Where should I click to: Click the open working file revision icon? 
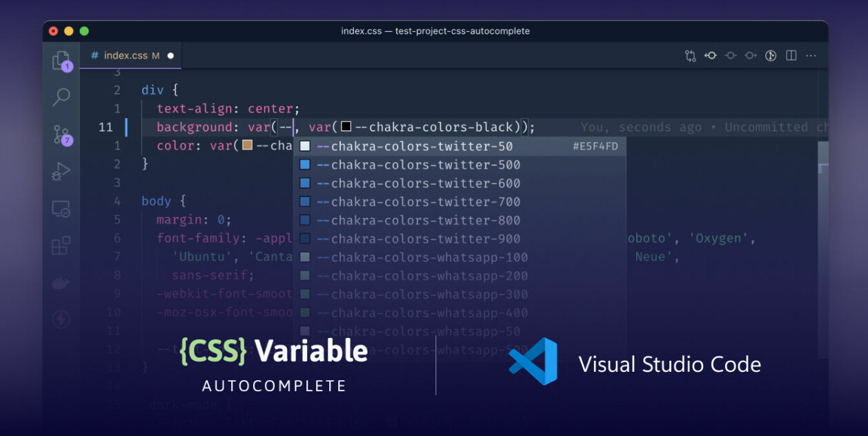click(731, 56)
